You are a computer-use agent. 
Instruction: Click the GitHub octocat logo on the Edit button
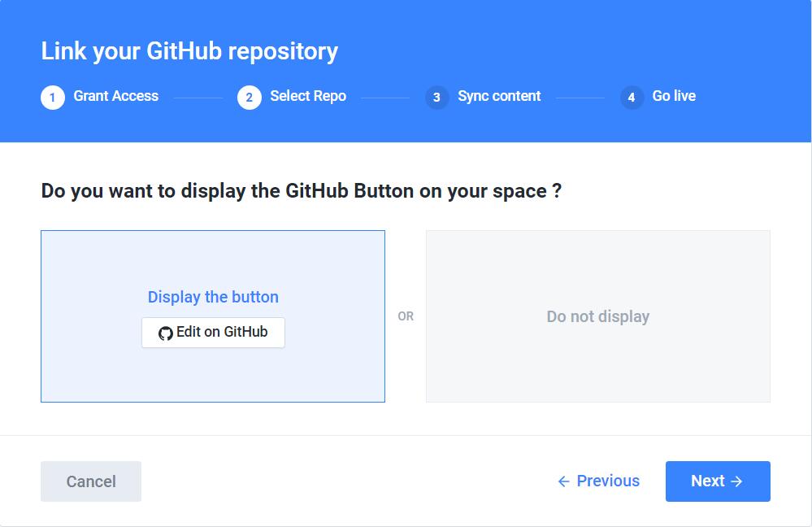[166, 332]
